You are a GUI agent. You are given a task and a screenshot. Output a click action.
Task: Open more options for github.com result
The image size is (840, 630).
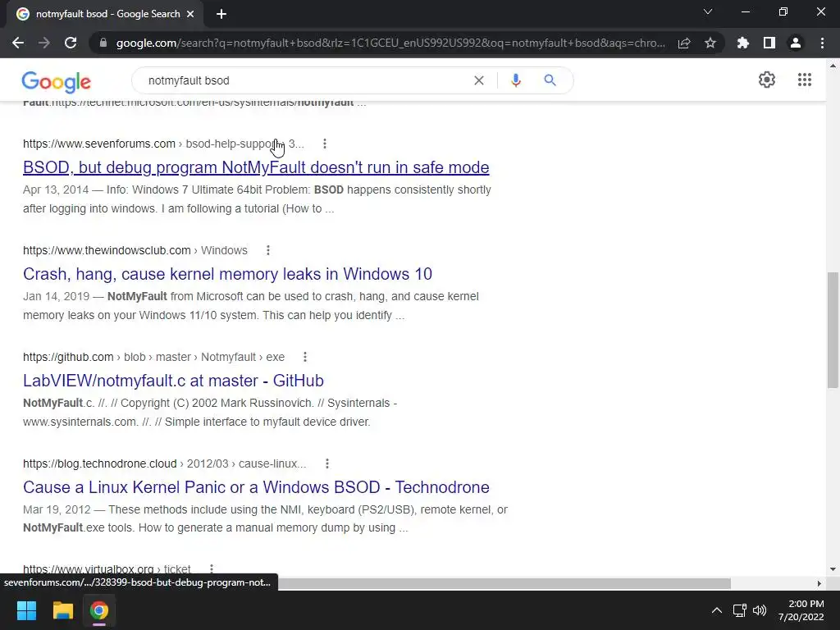305,357
